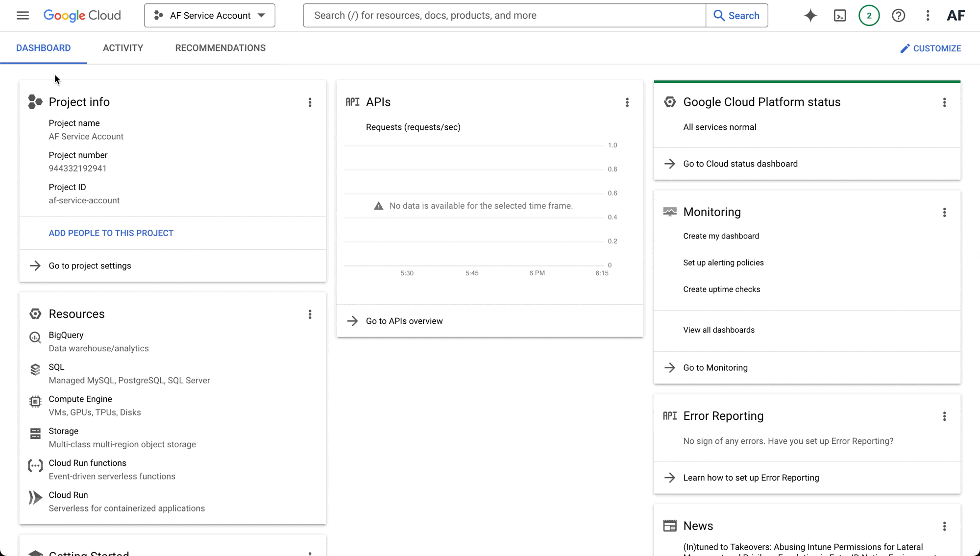Screen dimensions: 980x556
Task: Click View all dashboards
Action: click(x=719, y=330)
